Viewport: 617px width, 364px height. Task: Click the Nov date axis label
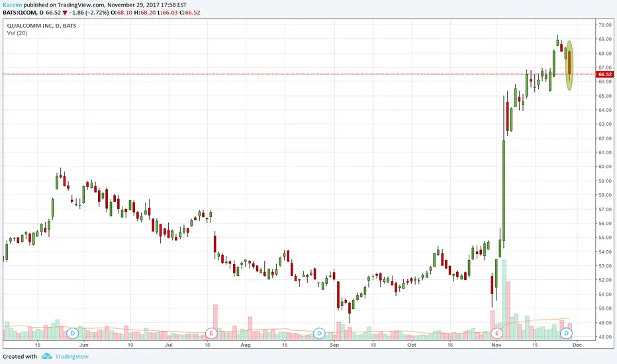pos(497,345)
